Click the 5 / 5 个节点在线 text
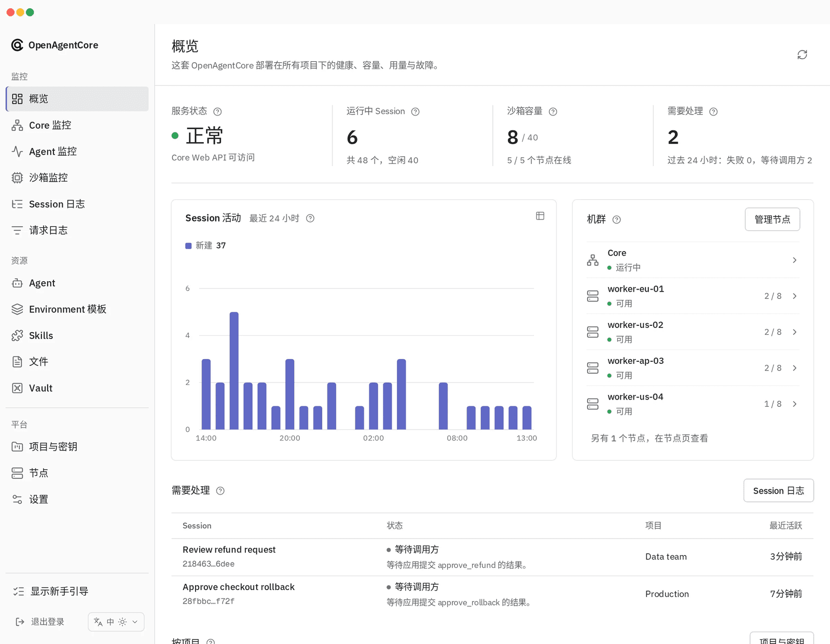The height and width of the screenshot is (644, 830). click(x=539, y=160)
